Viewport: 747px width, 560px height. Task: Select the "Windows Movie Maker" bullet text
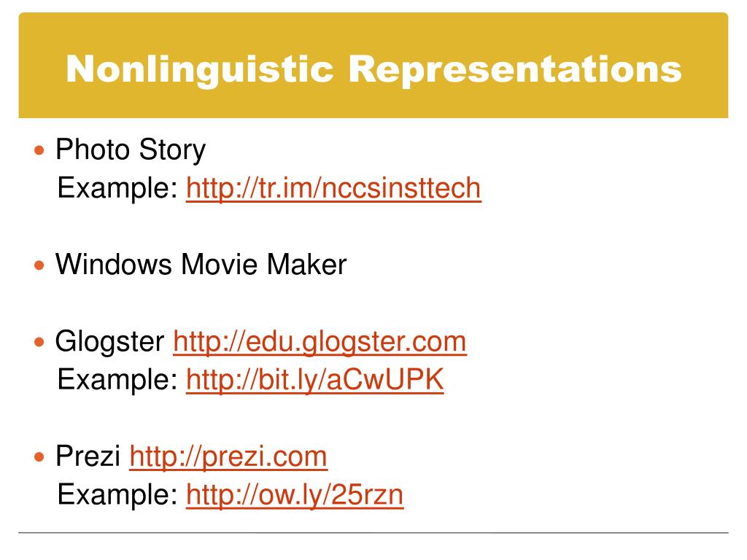point(201,264)
